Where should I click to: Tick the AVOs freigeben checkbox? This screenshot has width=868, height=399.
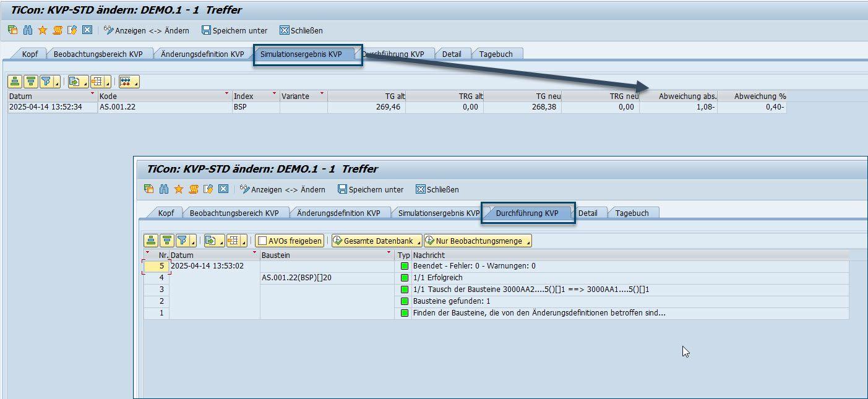(263, 241)
